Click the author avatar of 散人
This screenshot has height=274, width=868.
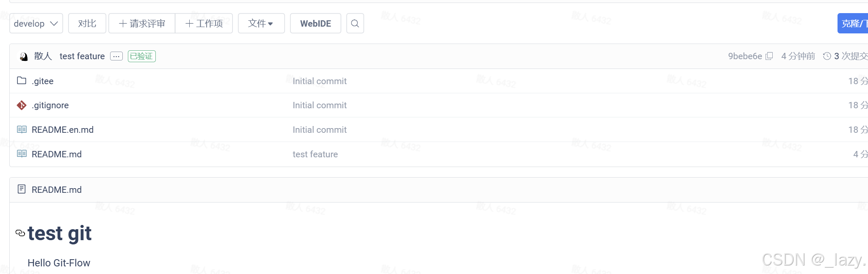pos(24,56)
